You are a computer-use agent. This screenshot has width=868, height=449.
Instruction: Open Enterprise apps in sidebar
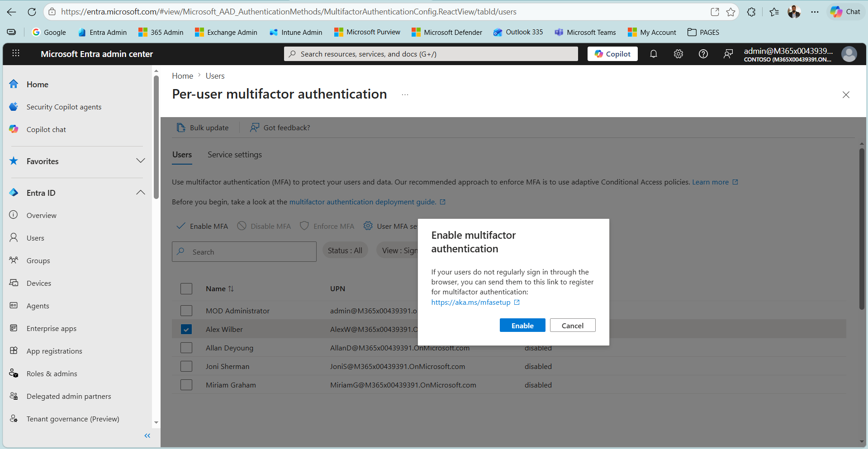tap(51, 329)
